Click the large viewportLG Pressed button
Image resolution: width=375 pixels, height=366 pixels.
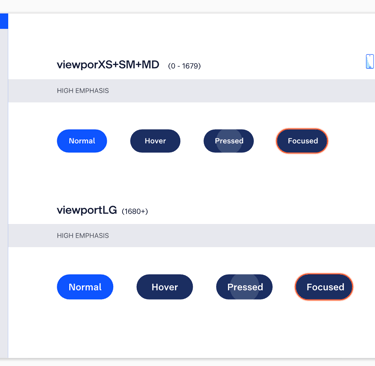click(x=244, y=287)
